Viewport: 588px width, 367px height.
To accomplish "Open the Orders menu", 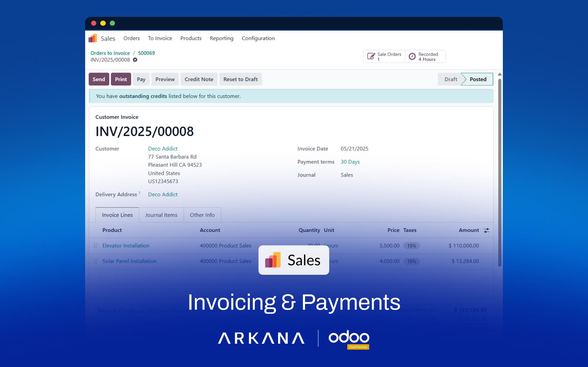I will 132,38.
